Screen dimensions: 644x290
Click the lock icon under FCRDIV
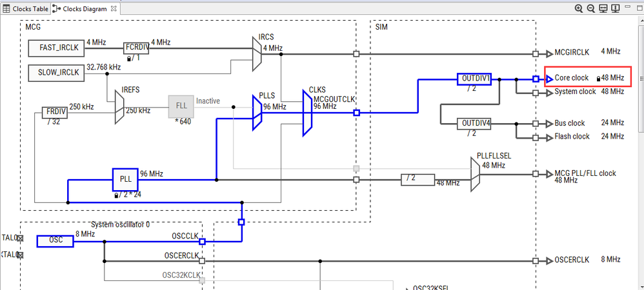point(129,59)
